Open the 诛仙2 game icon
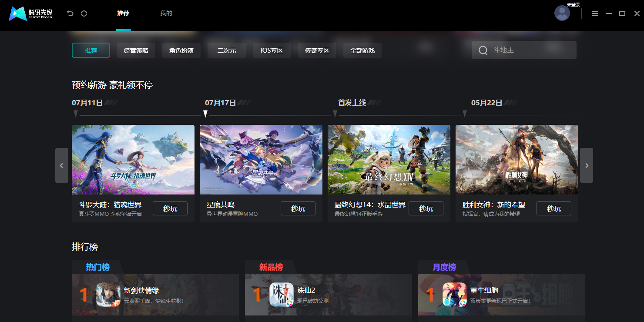Viewport: 644px width, 322px height. (282, 295)
